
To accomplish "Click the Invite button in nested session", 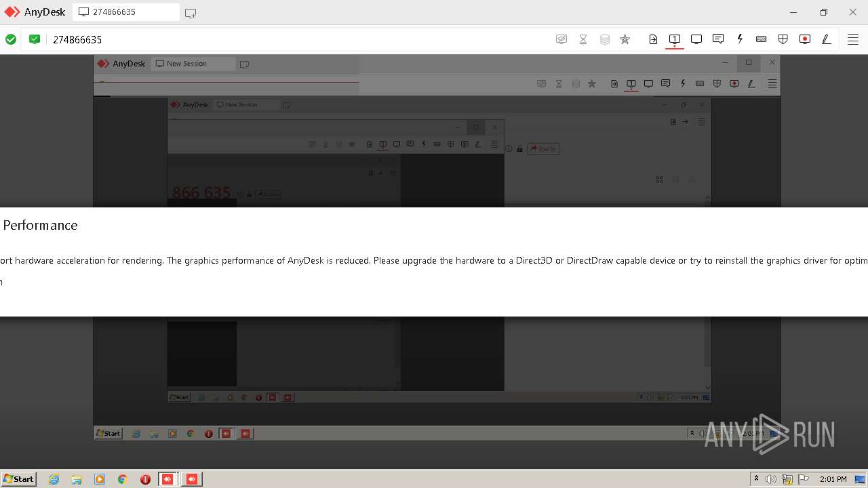I will 543,148.
